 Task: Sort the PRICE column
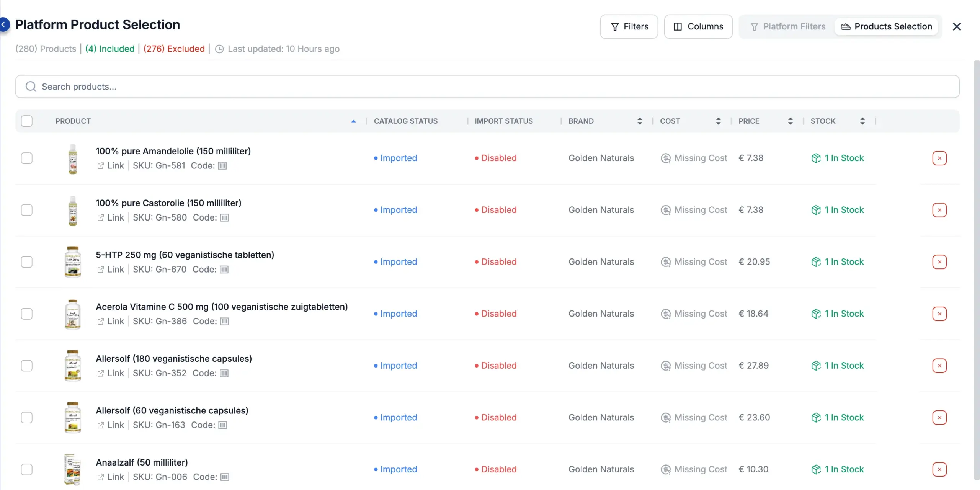790,121
